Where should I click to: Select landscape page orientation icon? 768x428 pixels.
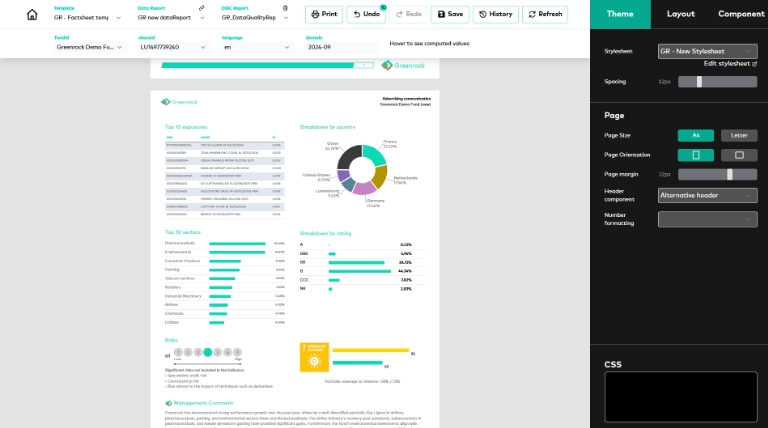(739, 155)
